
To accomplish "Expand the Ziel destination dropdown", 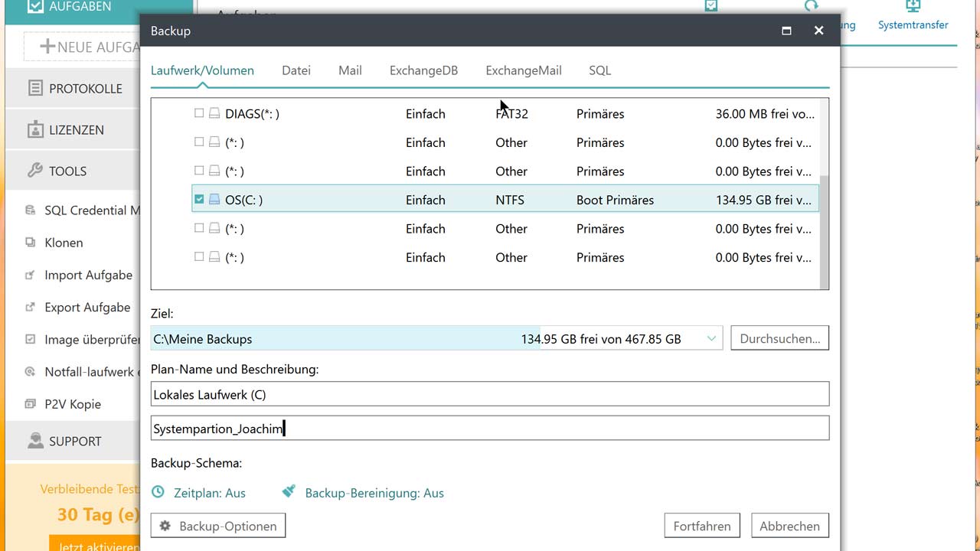I will coord(711,338).
